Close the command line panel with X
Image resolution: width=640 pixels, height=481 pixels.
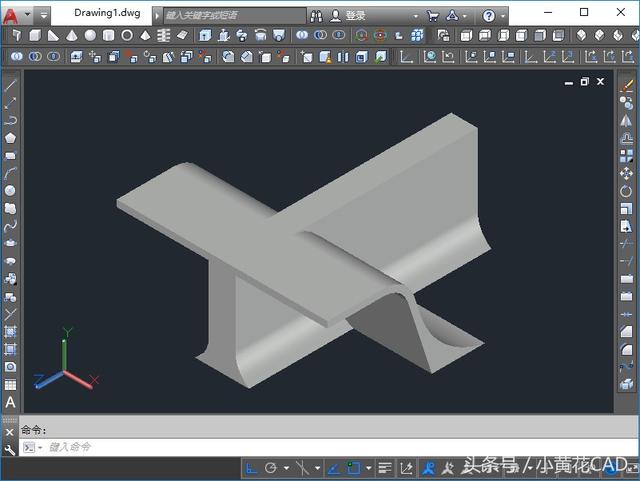(9, 431)
